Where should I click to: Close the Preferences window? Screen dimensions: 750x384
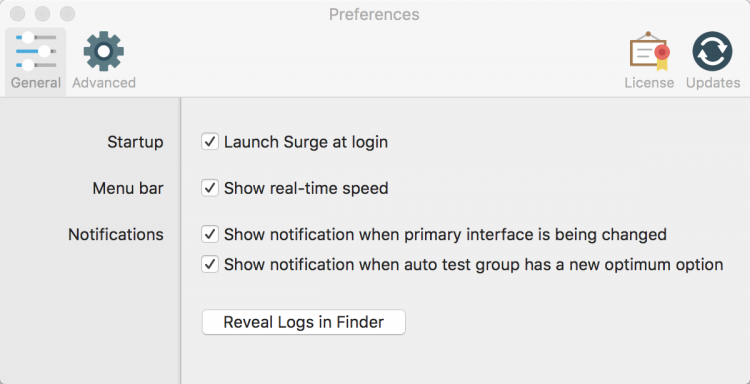tap(18, 14)
